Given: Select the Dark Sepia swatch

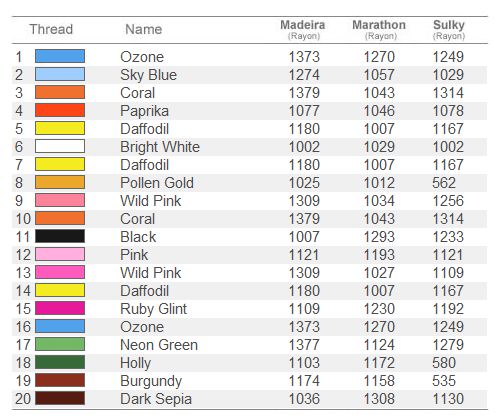Looking at the screenshot, I should (x=60, y=398).
